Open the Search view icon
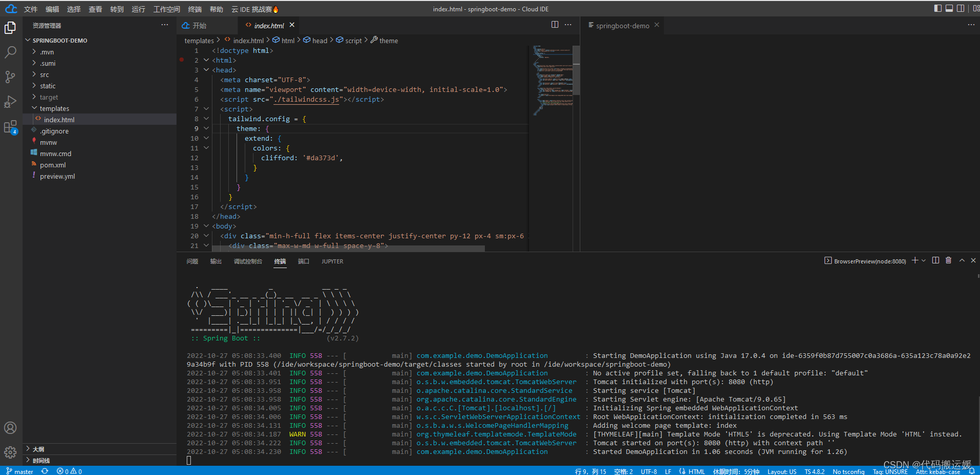This screenshot has height=475, width=980. 10,52
